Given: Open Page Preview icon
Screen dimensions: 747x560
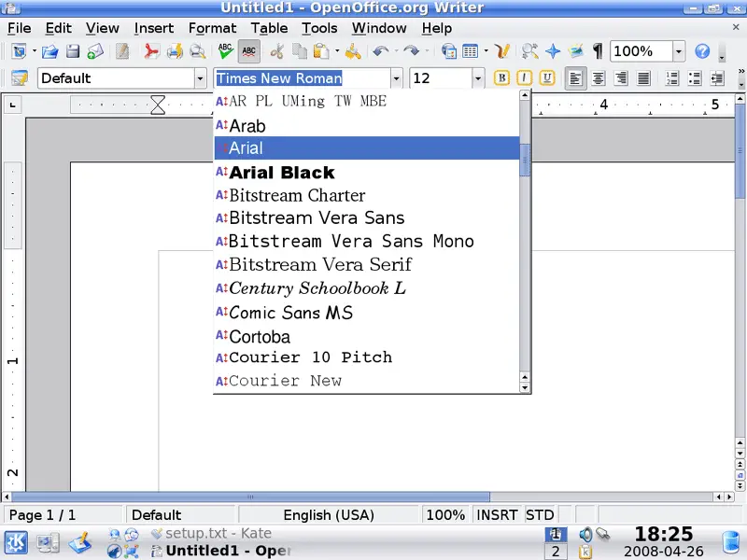Looking at the screenshot, I should click(x=197, y=51).
